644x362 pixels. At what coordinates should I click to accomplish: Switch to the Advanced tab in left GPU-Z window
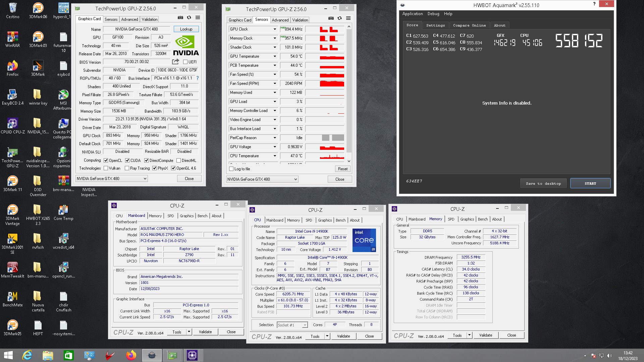[129, 19]
